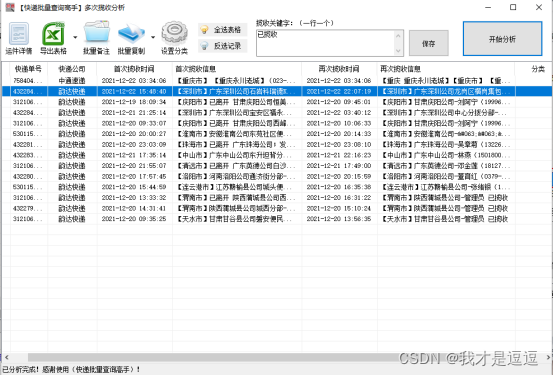Click the re-pickup time 2021-12-22 03:40:12
Screen dimensions: 554x376
339,113
